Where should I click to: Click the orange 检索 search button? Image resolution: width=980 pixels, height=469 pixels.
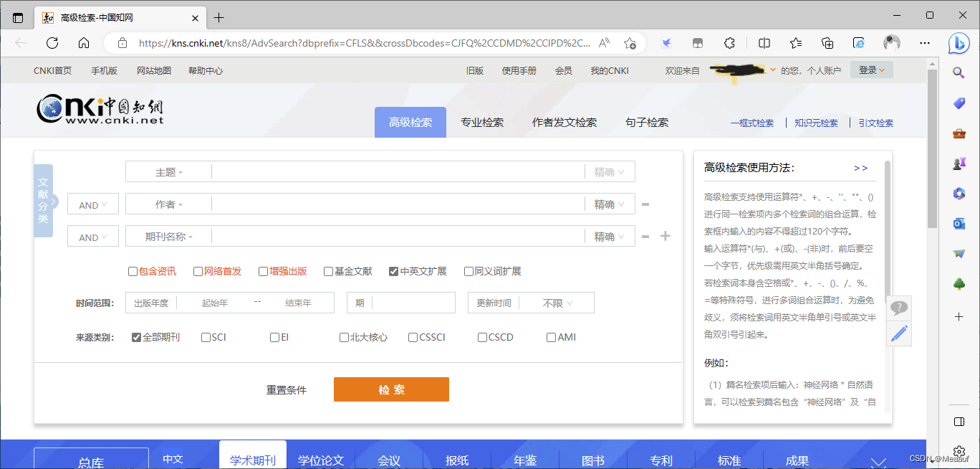point(391,389)
